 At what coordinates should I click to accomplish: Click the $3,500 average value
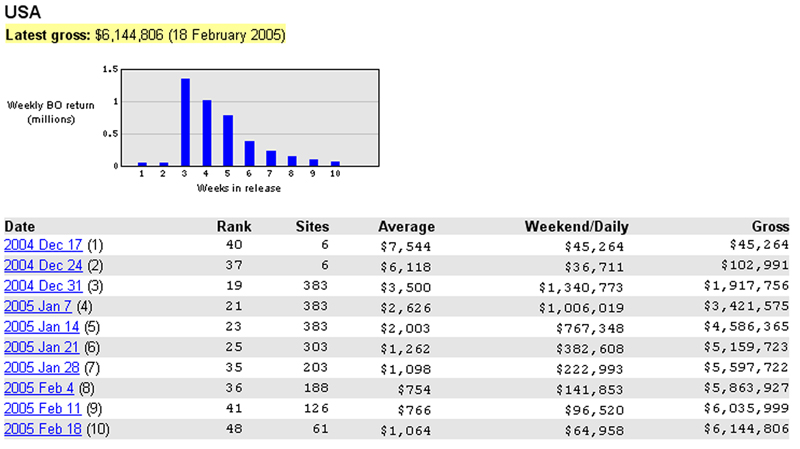tap(406, 288)
